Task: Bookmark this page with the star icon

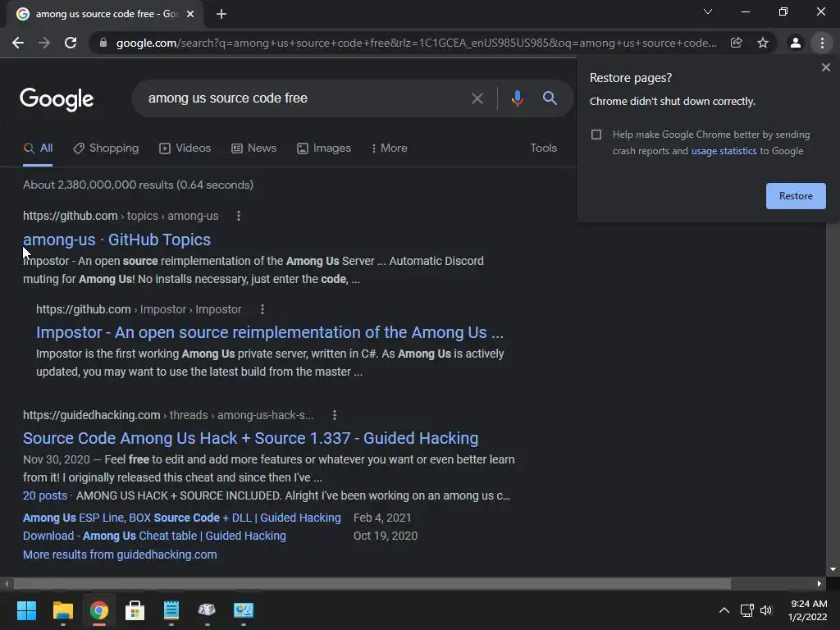Action: pos(763,43)
